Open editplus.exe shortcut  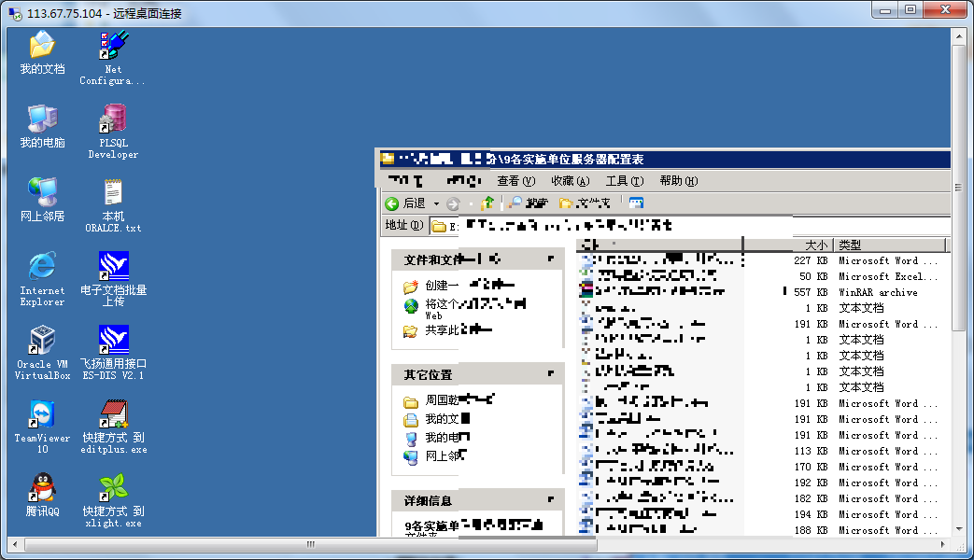(114, 427)
